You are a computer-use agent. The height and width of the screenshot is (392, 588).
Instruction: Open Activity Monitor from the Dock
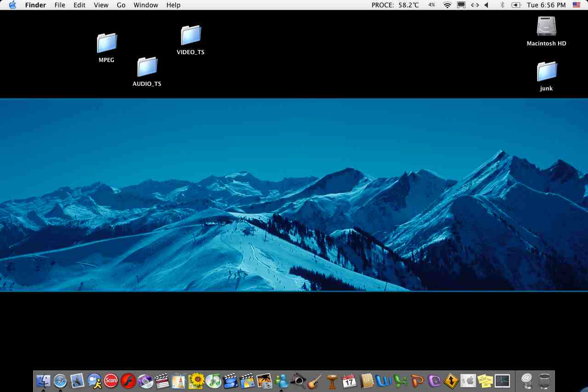(x=502, y=381)
